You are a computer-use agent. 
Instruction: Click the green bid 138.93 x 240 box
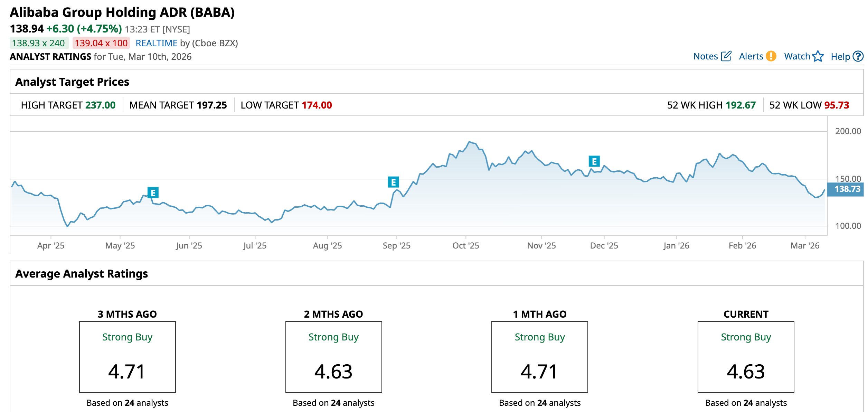[x=39, y=43]
